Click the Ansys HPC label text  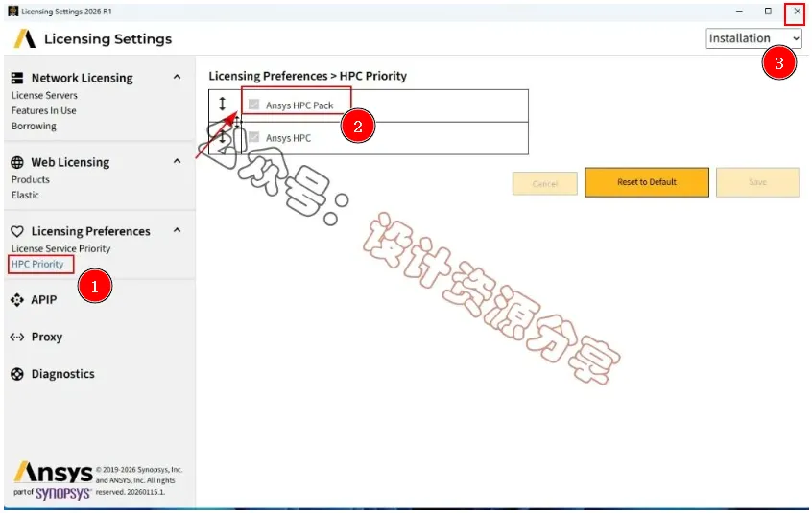(x=289, y=138)
